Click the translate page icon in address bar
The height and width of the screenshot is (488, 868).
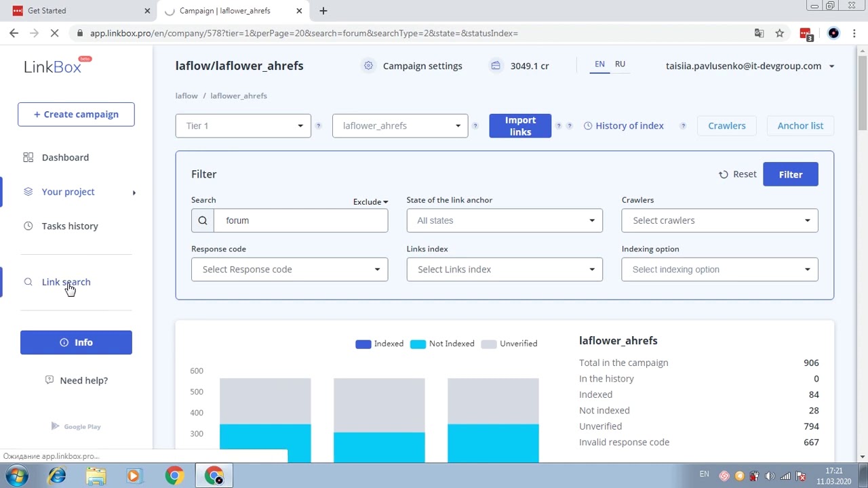759,33
